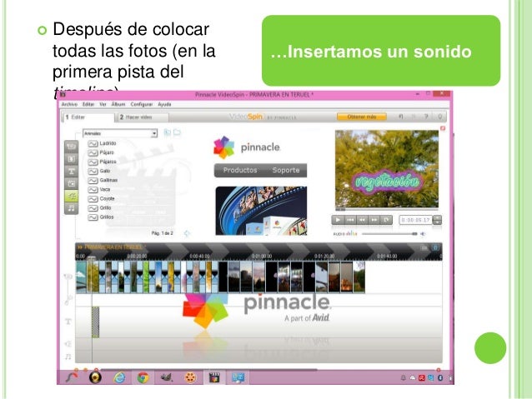Screen dimensions: 532x399
Task: Open the Álbum menu
Action: pyautogui.click(x=118, y=104)
